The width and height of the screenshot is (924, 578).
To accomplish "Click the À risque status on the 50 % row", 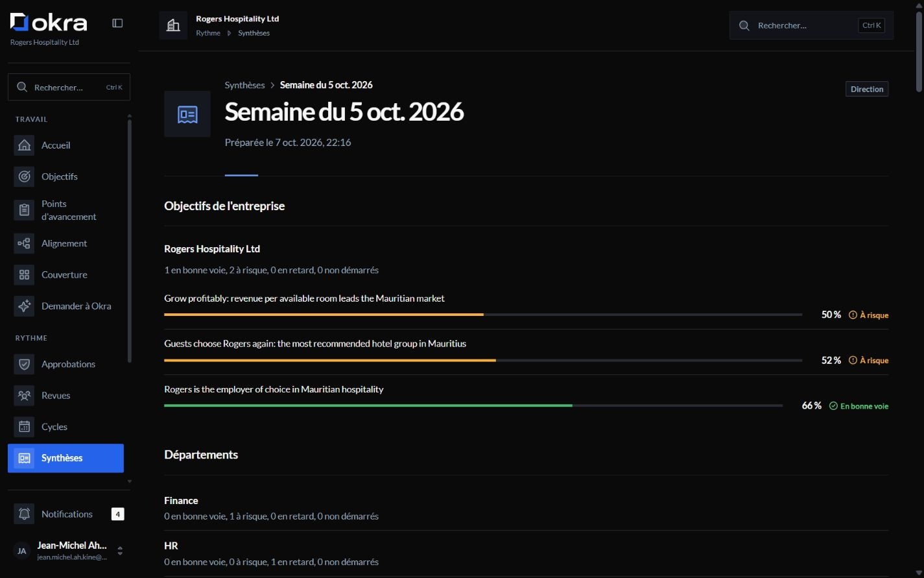I will [x=869, y=315].
